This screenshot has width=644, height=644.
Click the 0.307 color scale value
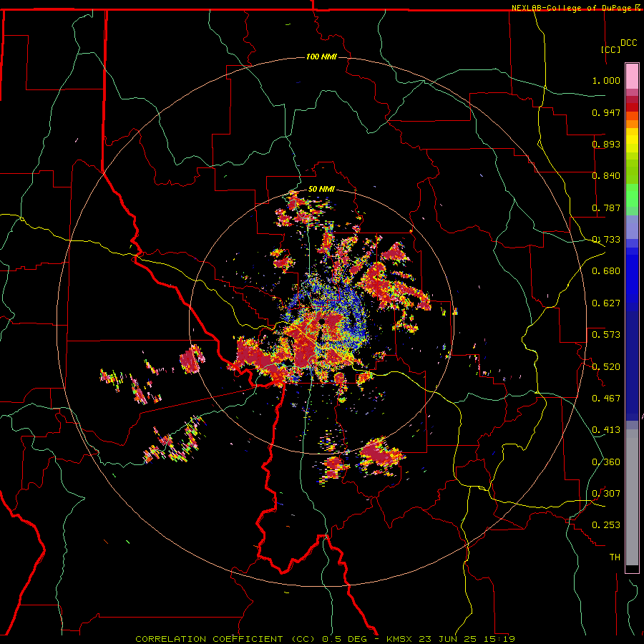tap(606, 493)
